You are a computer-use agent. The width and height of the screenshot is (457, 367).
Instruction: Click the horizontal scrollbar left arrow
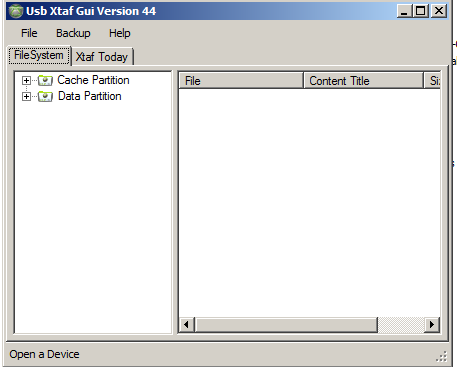coord(187,325)
